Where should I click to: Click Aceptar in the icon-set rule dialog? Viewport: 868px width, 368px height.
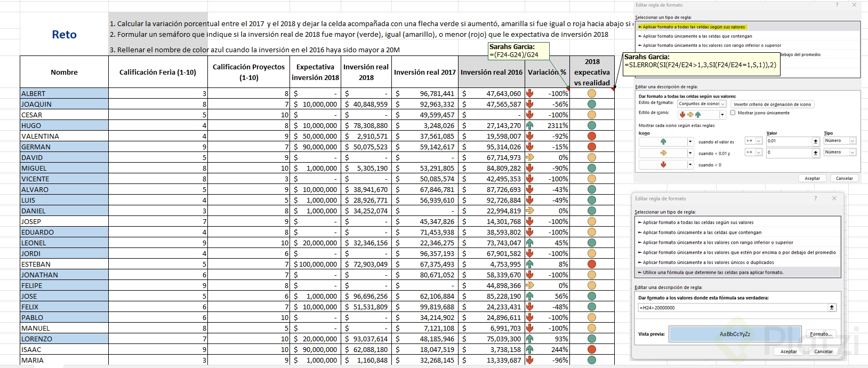pyautogui.click(x=812, y=179)
